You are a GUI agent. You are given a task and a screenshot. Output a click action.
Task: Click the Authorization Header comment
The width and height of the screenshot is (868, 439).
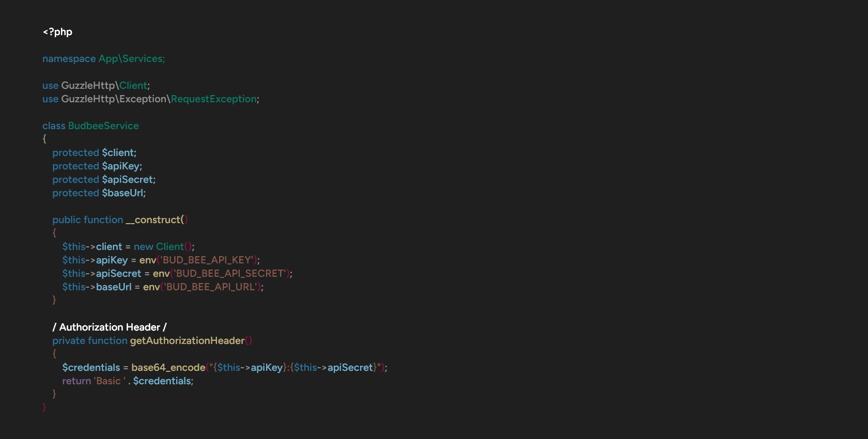click(110, 327)
